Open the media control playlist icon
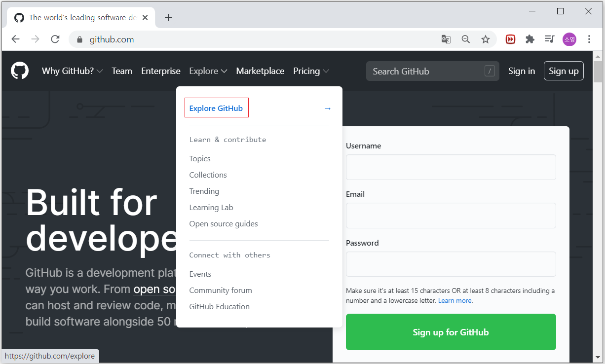Screen dimensions: 605x364 coord(550,39)
